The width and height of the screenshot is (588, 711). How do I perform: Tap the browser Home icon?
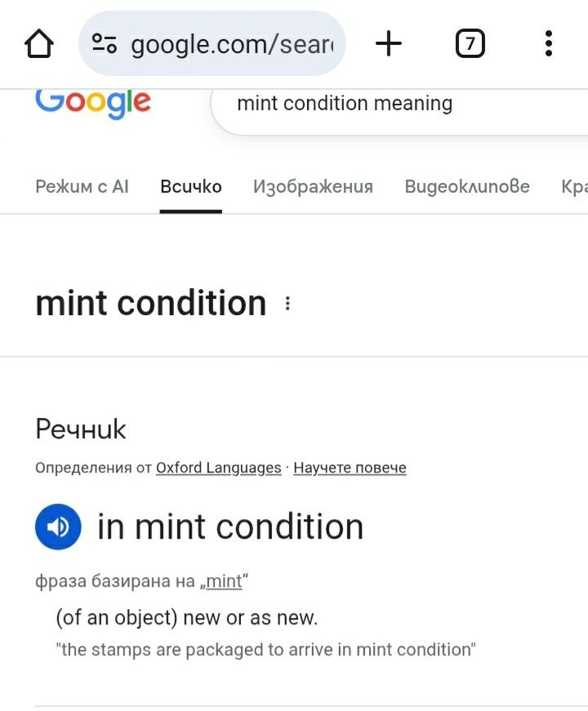click(x=39, y=44)
